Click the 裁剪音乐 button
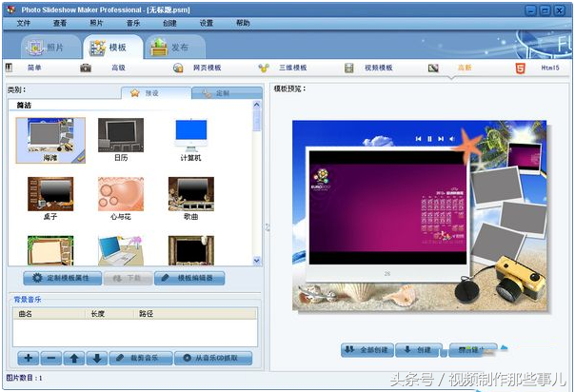This screenshot has height=392, width=575. (141, 358)
